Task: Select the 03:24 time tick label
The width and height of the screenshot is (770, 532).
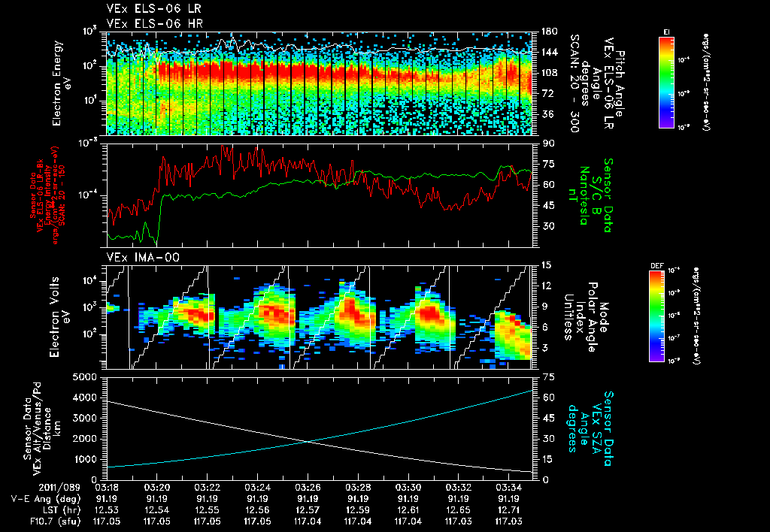Action: pos(257,488)
